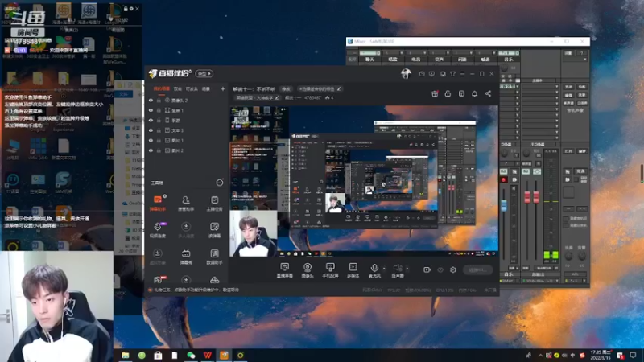Lock the 摄像头 2 source
This screenshot has width=644, height=362.
point(159,100)
